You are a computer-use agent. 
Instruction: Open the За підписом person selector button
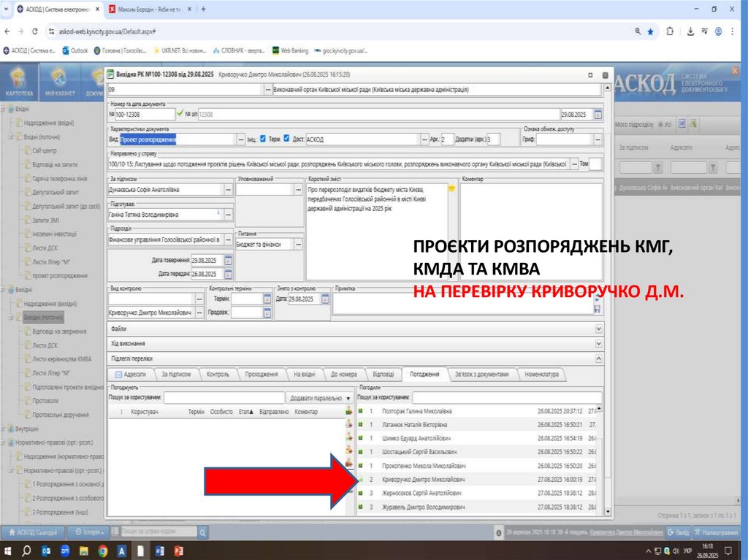point(228,190)
